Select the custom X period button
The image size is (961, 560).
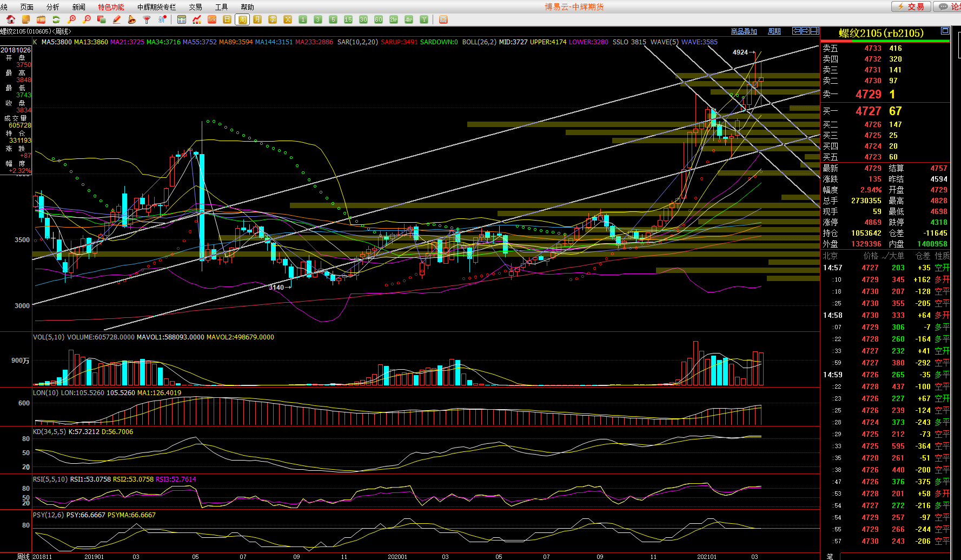(288, 19)
